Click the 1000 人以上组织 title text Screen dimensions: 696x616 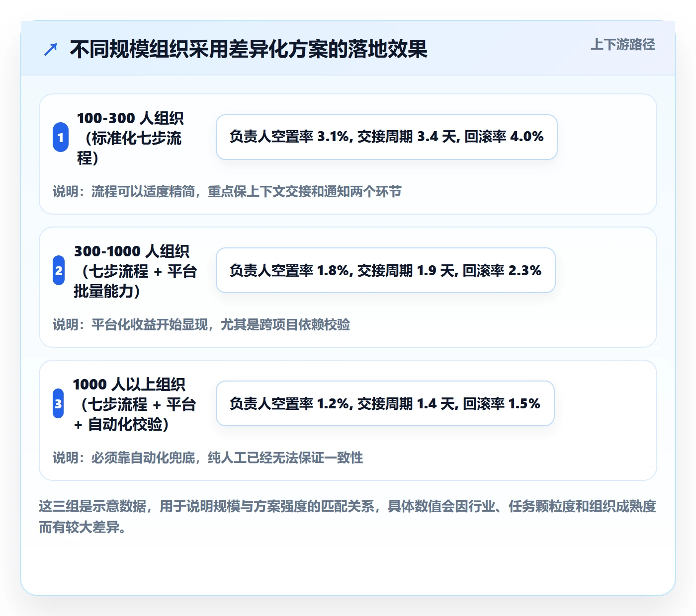point(134,404)
